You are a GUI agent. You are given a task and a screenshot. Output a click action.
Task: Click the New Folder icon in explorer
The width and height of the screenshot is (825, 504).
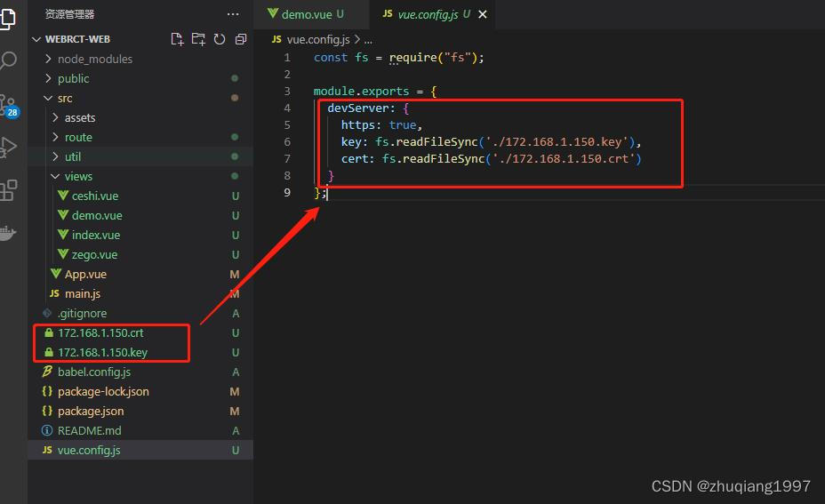[198, 39]
